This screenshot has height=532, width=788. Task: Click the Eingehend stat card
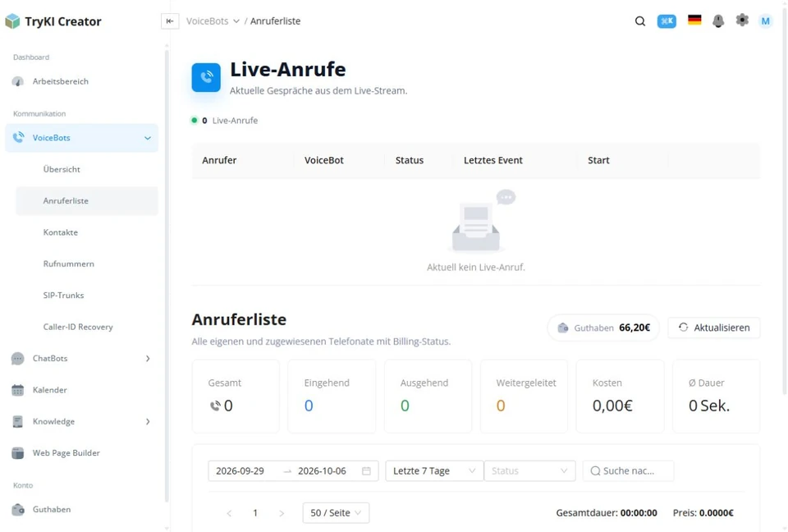pos(332,397)
